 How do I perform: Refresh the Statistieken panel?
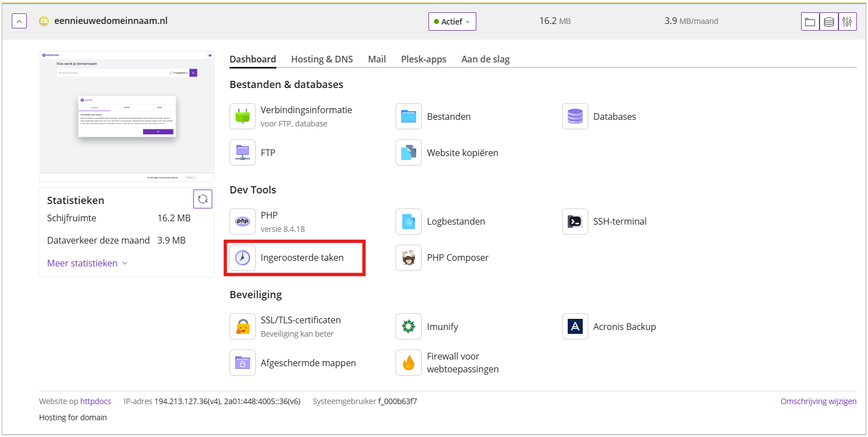[203, 199]
